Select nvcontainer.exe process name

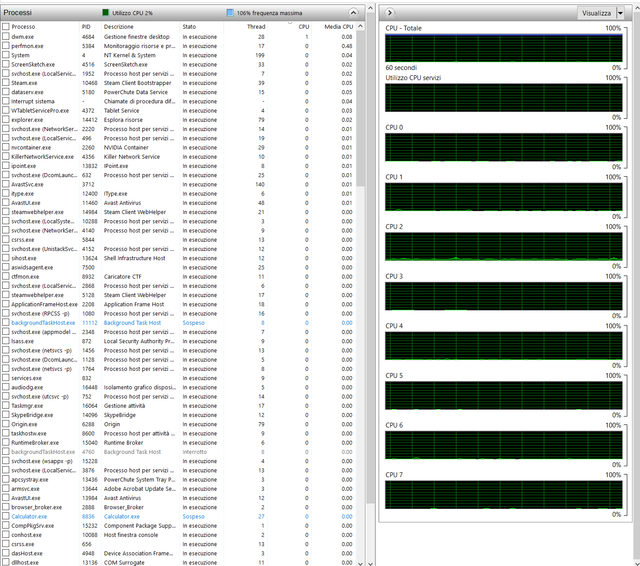pyautogui.click(x=31, y=147)
